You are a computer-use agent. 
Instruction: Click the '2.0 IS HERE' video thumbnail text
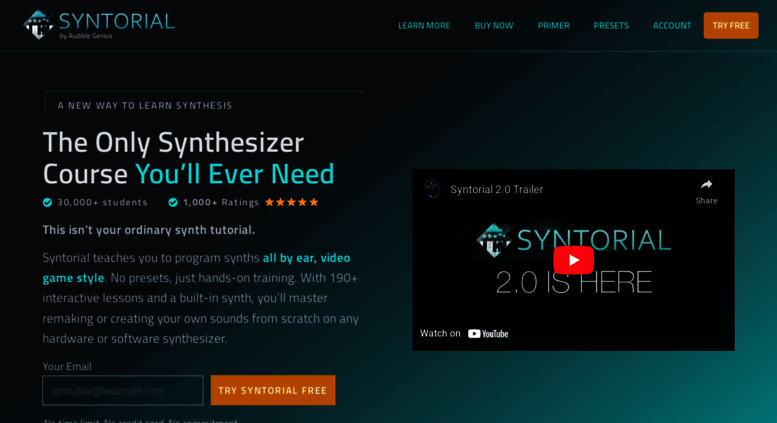coord(574,282)
